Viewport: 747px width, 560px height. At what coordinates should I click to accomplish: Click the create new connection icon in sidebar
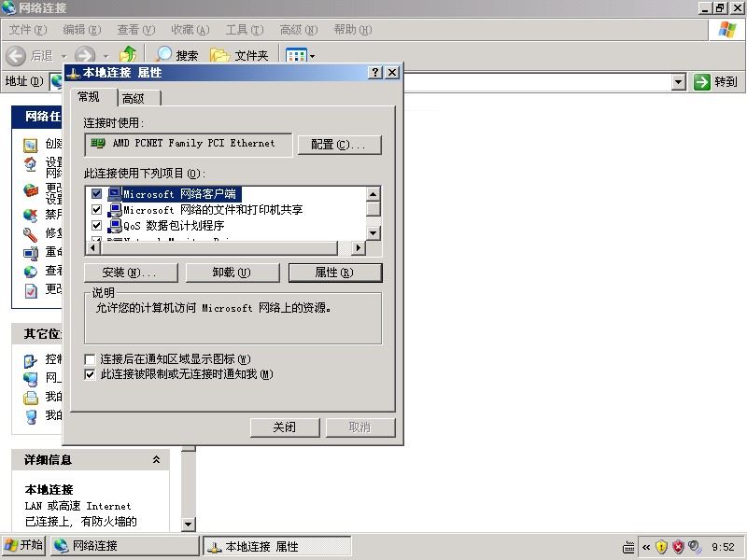pyautogui.click(x=31, y=145)
